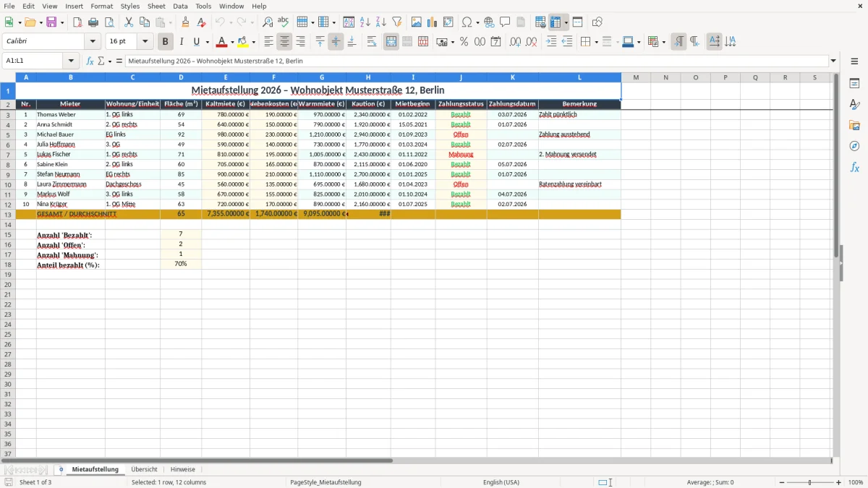This screenshot has width=868, height=488.
Task: Click the Save document icon
Action: 51,22
